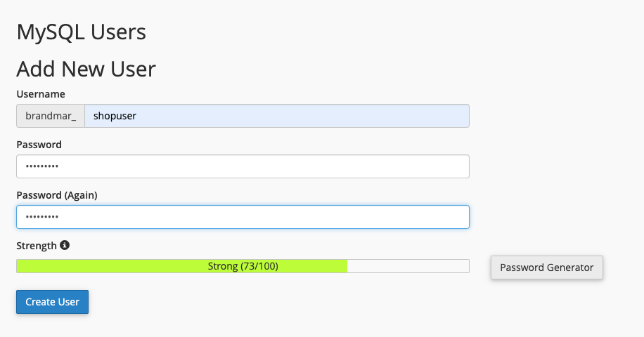Viewport: 644px width, 337px height.
Task: Click the Add New User heading
Action: [86, 69]
